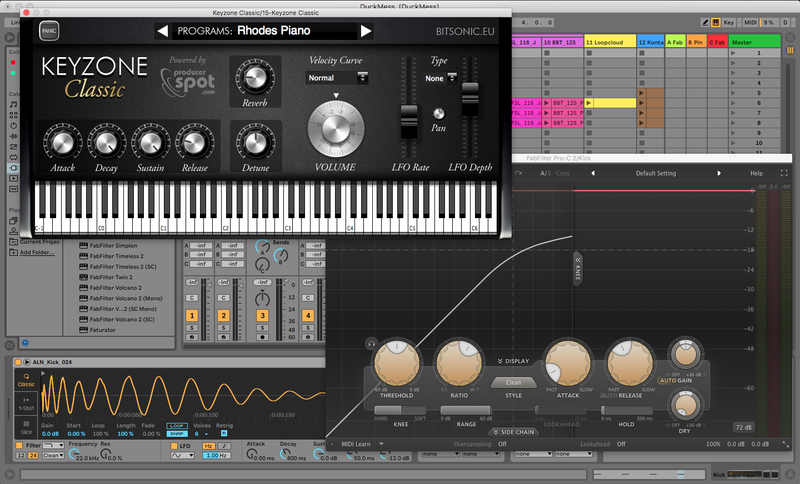Collapse the KNEE display handle in Pro-C 2

coord(578,269)
